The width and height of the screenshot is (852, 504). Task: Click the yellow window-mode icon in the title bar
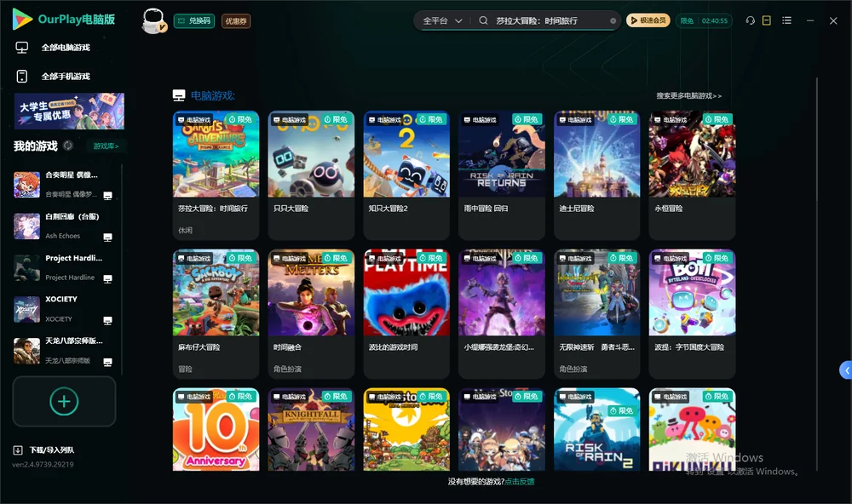[767, 20]
